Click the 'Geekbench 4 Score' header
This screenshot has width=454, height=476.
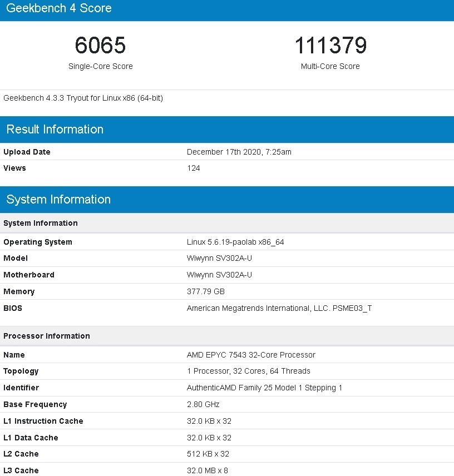click(x=59, y=8)
